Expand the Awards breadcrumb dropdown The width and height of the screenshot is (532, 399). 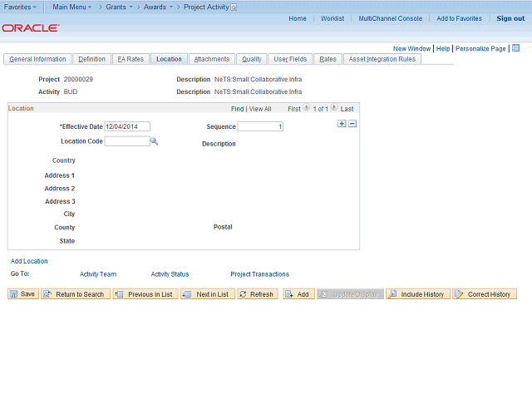pyautogui.click(x=158, y=7)
